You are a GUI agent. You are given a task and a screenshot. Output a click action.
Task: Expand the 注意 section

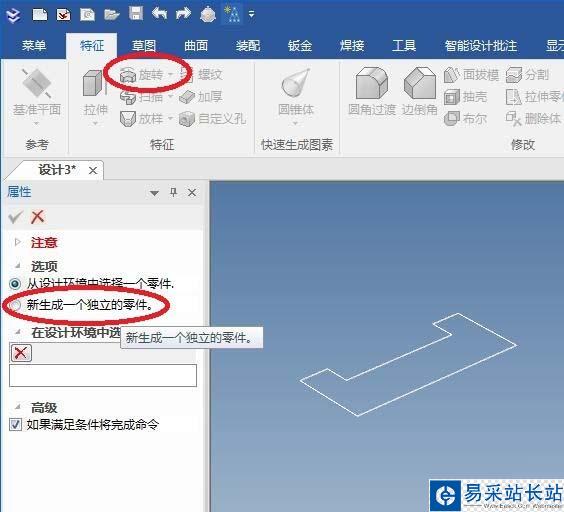(17, 242)
